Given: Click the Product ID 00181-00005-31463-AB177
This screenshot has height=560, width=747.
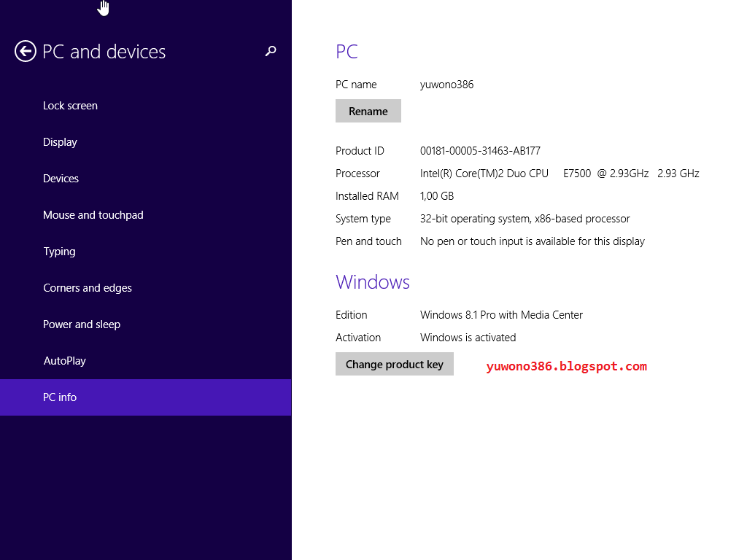Looking at the screenshot, I should click(x=480, y=151).
